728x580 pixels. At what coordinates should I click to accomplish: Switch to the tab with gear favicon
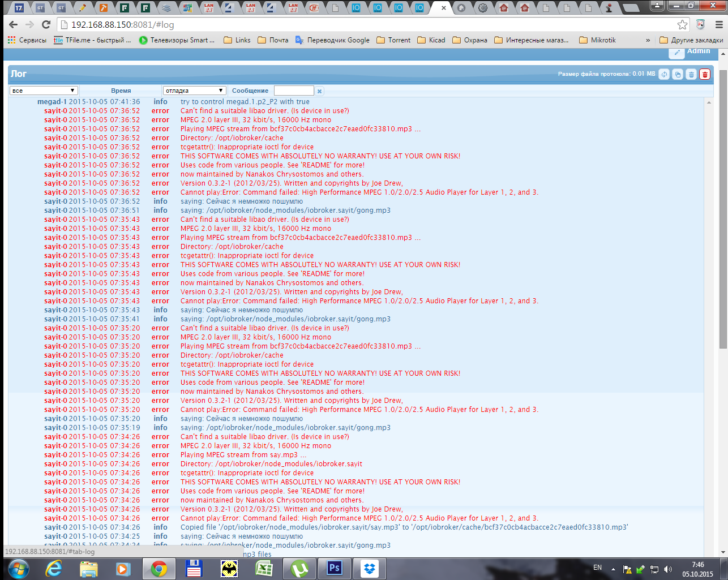(x=482, y=8)
